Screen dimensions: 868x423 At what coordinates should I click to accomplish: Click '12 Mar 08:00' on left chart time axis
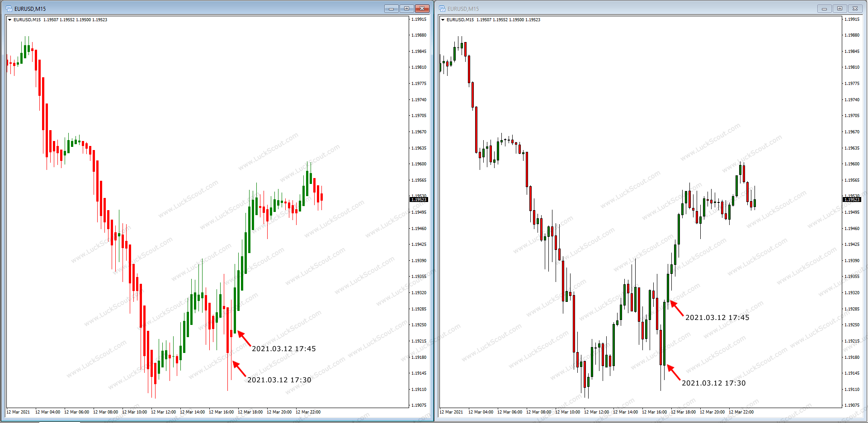(x=105, y=412)
